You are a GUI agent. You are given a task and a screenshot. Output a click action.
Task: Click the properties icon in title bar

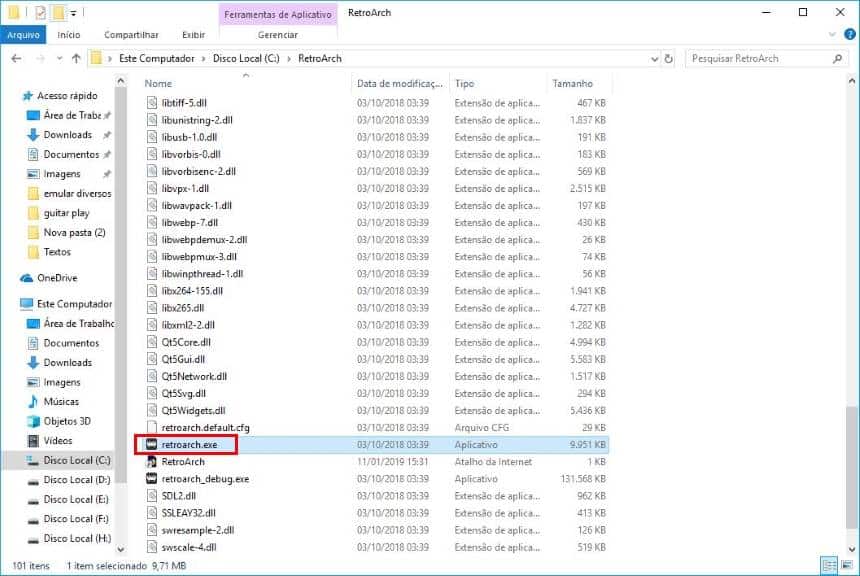point(41,12)
